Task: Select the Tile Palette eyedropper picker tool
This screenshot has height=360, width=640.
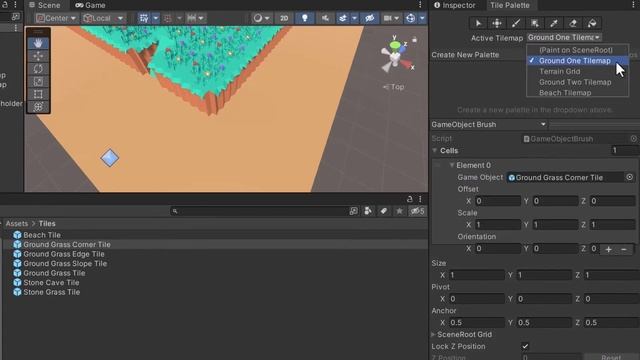Action: coord(554,23)
